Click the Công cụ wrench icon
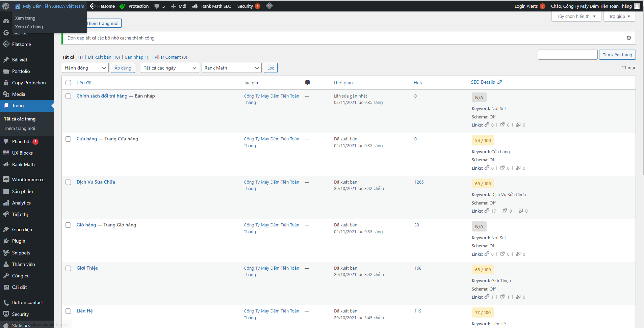The height and width of the screenshot is (328, 644). tap(6, 276)
